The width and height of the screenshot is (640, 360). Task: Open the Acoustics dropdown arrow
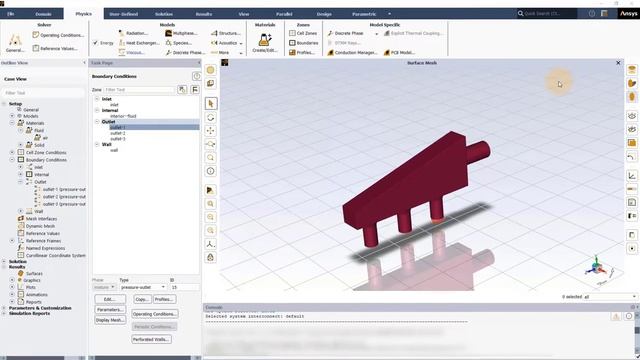click(241, 43)
